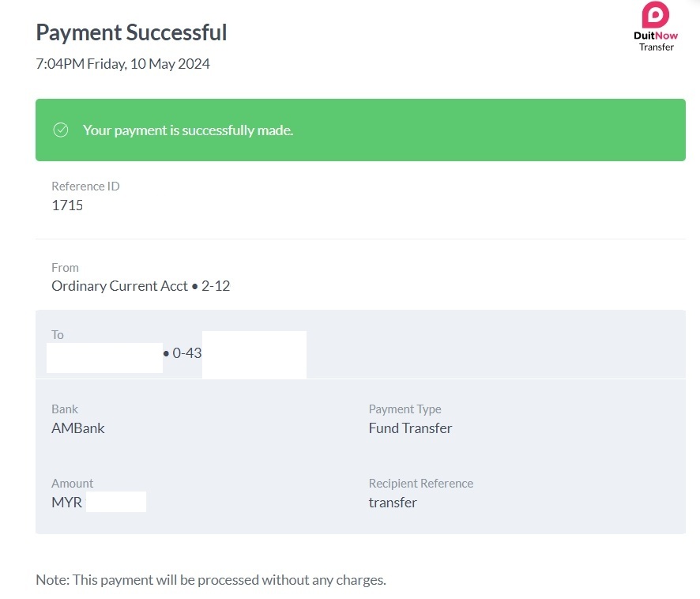Click the To label

pos(58,335)
